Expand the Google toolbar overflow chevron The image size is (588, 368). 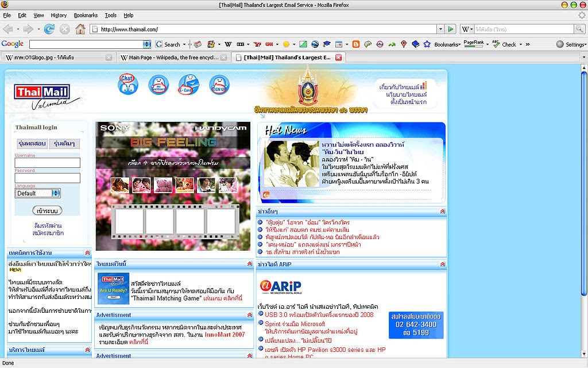point(528,44)
